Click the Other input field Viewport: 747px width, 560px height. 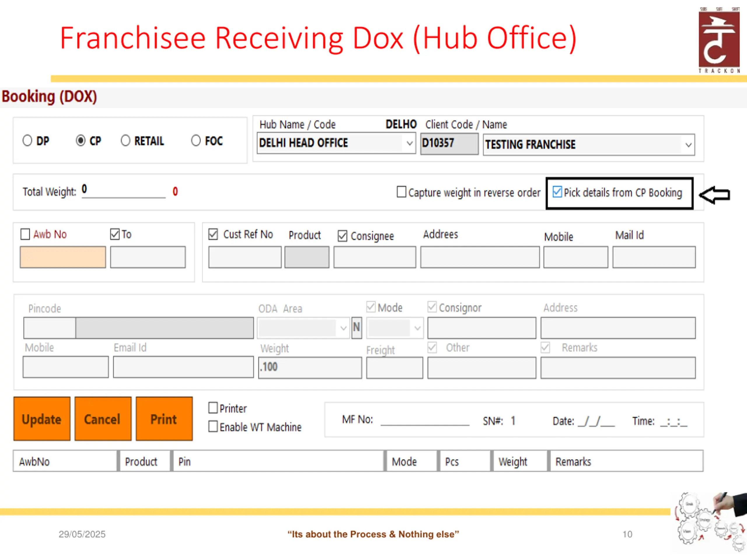(482, 367)
